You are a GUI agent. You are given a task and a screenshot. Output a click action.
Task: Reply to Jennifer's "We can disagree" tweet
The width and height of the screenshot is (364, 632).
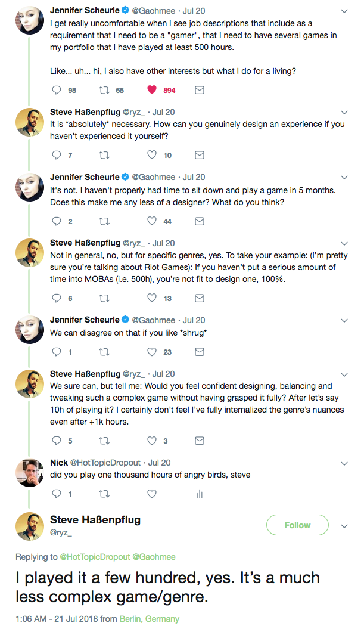coord(57,352)
